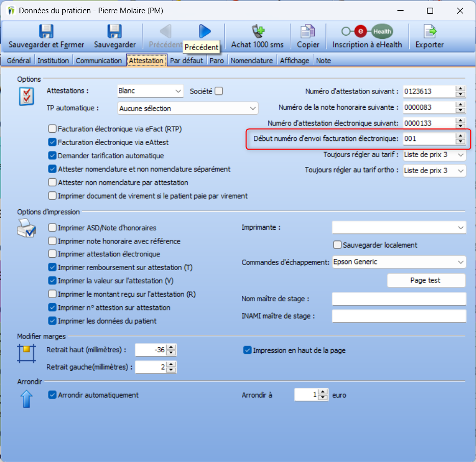Click the Exporter icon
This screenshot has height=462, width=476.
click(x=429, y=31)
